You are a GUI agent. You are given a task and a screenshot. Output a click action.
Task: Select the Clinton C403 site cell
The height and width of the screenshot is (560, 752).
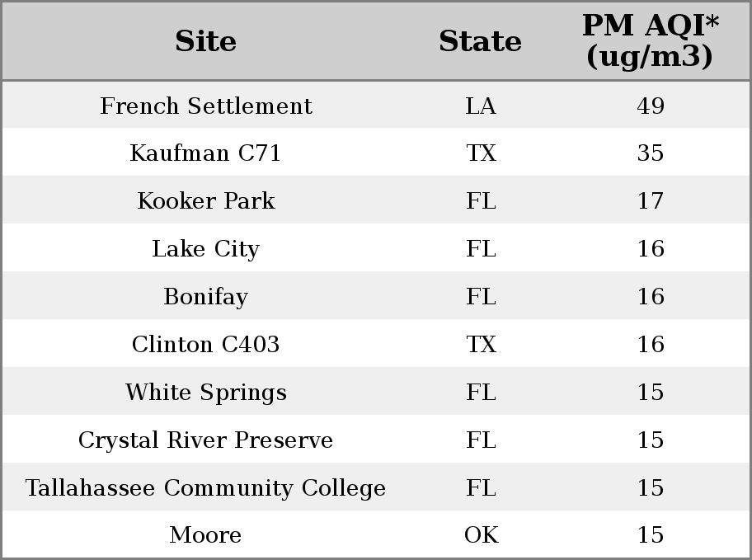(x=206, y=344)
